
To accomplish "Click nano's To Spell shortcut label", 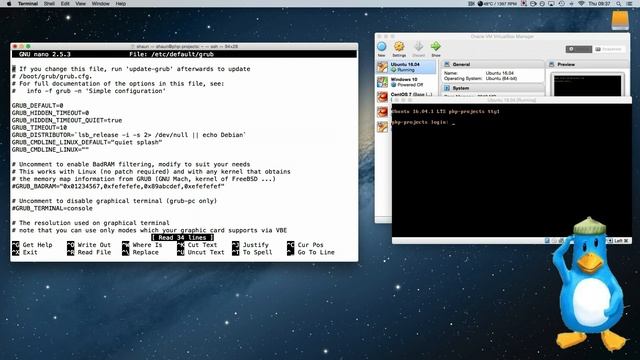I will pos(258,253).
